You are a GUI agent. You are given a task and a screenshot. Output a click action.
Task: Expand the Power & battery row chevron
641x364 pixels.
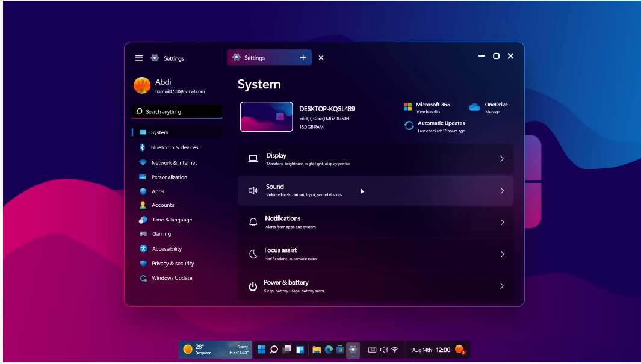click(501, 286)
